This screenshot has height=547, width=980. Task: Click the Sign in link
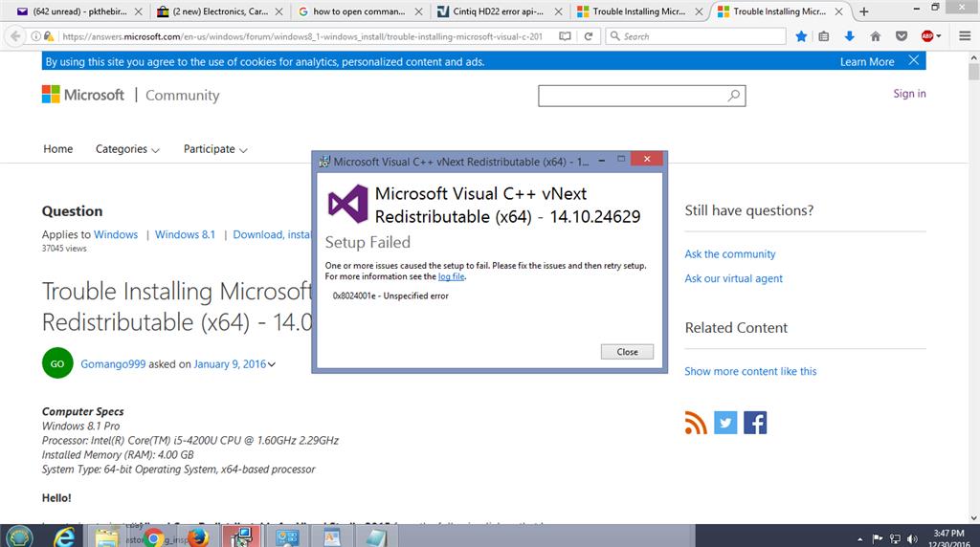pyautogui.click(x=909, y=93)
